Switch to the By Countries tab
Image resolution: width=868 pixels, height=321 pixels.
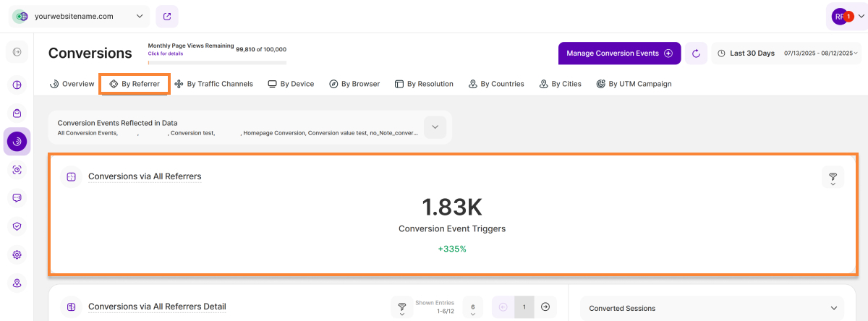(496, 84)
